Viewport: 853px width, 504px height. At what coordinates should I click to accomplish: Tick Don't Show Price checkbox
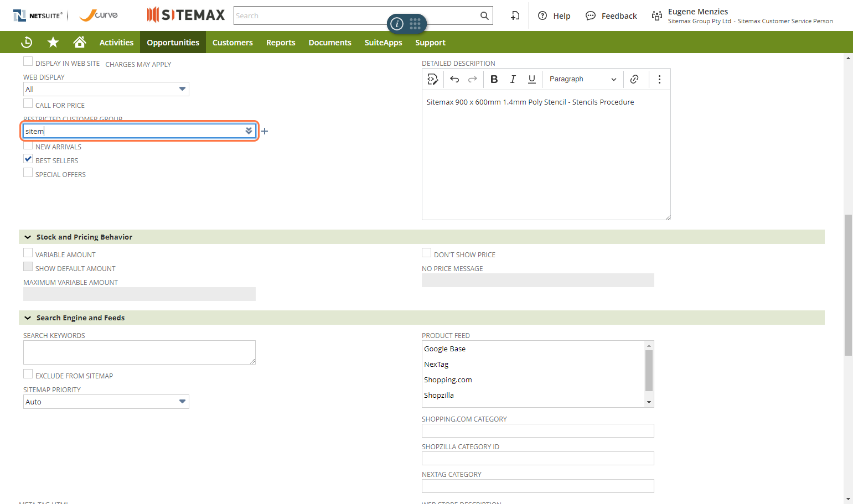coord(426,253)
